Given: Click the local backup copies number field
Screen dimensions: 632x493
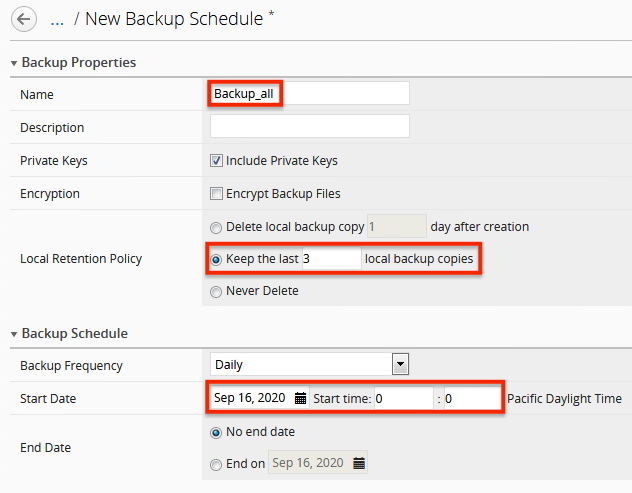Looking at the screenshot, I should (330, 259).
